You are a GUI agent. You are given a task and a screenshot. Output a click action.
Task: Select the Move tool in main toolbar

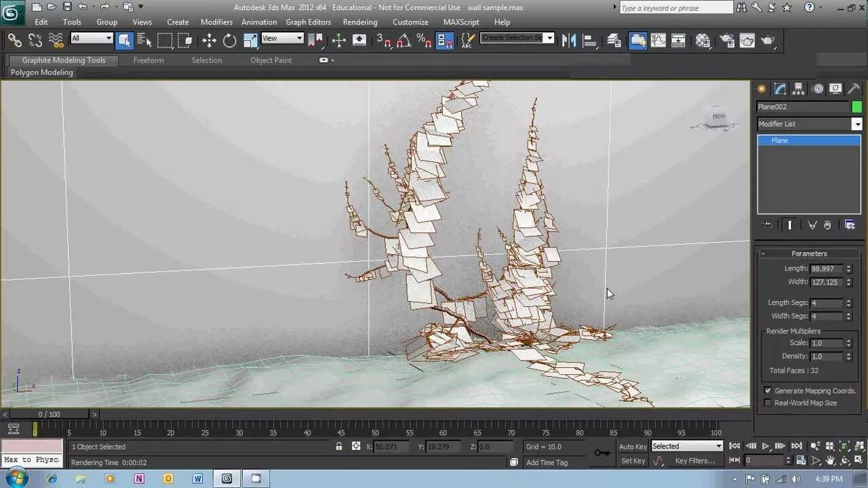(209, 41)
